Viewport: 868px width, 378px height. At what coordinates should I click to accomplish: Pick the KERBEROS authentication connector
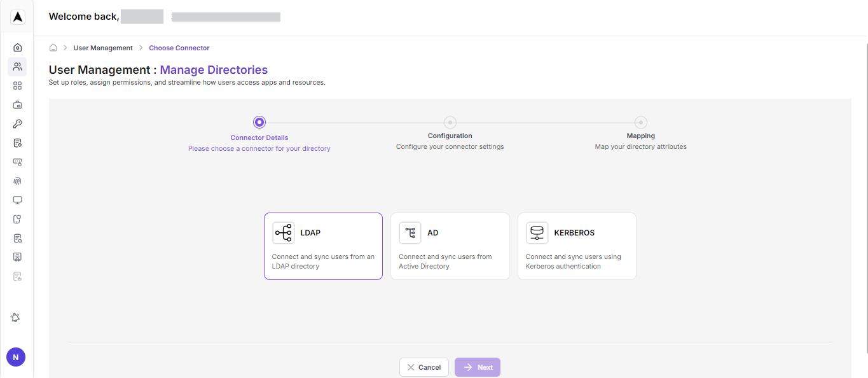576,246
